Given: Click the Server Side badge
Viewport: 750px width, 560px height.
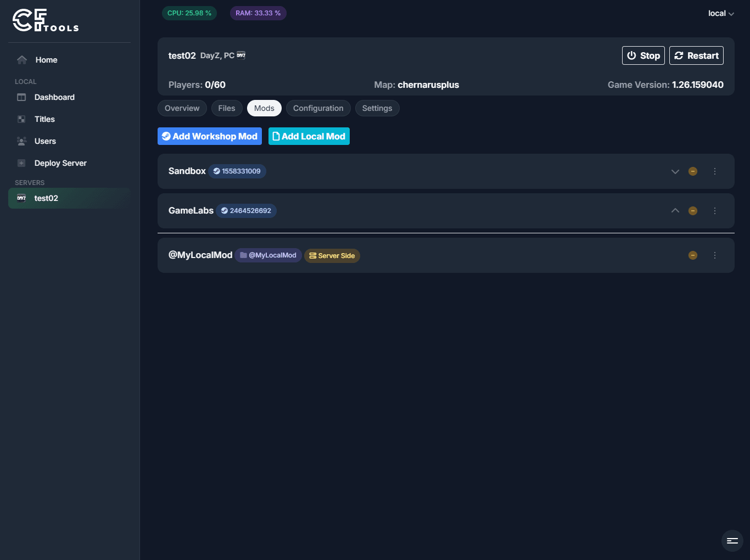Looking at the screenshot, I should [332, 256].
